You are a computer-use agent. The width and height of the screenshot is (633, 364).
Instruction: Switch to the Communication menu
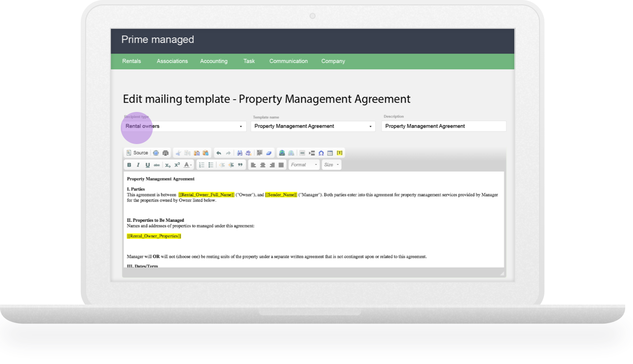pyautogui.click(x=288, y=61)
